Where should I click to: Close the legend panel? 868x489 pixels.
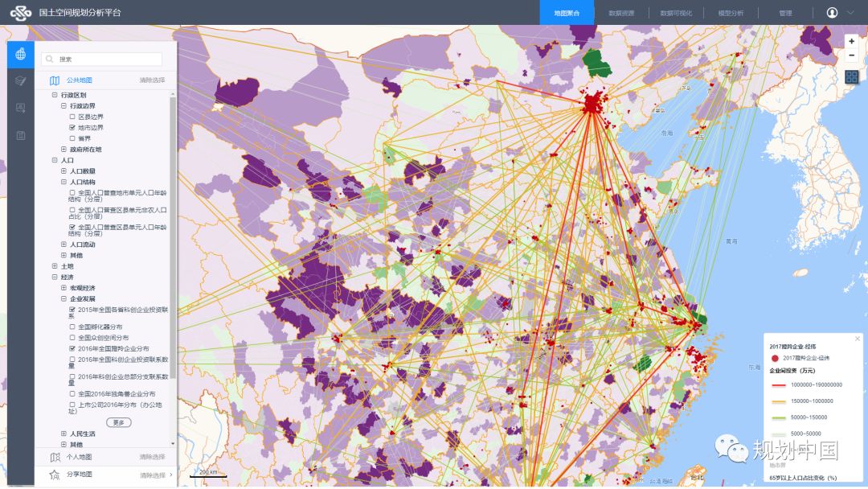coord(857,339)
